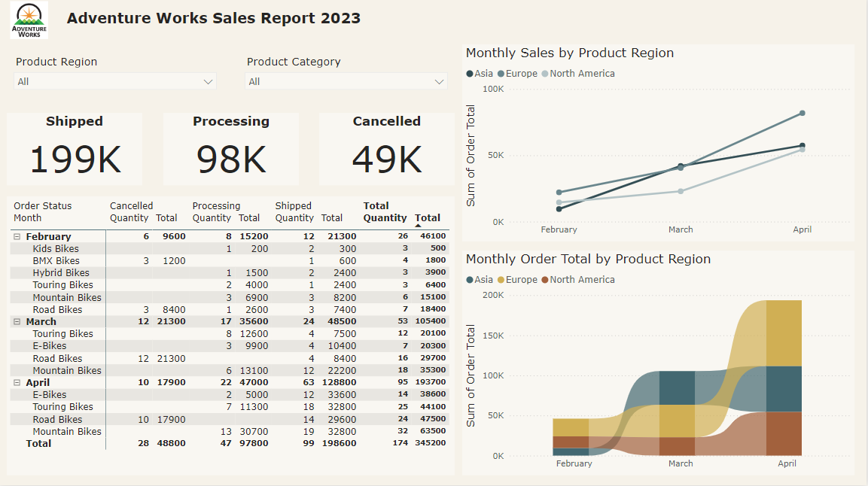Click the Cancelled Quantity column header

tap(129, 218)
